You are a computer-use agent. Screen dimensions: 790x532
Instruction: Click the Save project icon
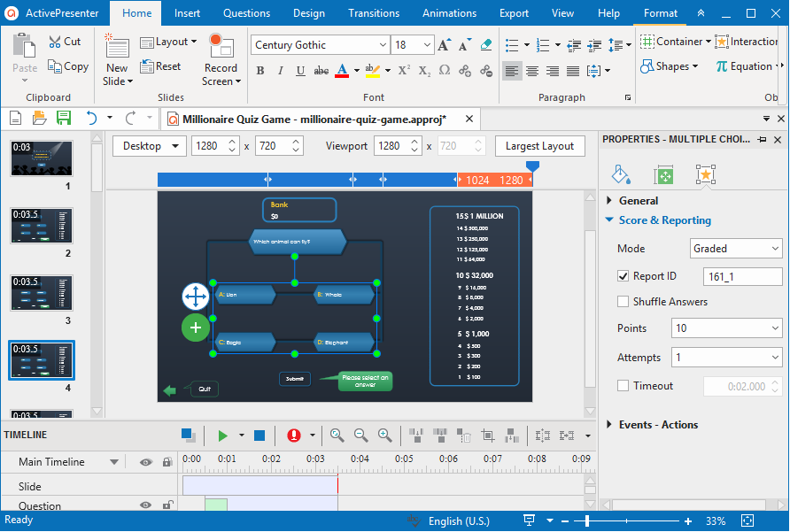[63, 118]
